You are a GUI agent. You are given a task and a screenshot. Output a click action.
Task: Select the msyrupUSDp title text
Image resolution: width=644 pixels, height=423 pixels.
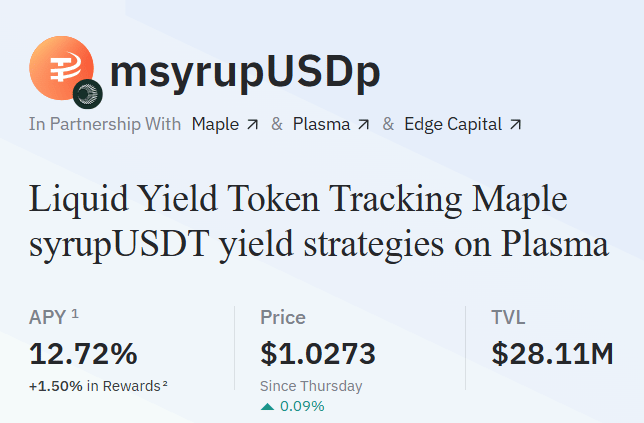point(244,71)
